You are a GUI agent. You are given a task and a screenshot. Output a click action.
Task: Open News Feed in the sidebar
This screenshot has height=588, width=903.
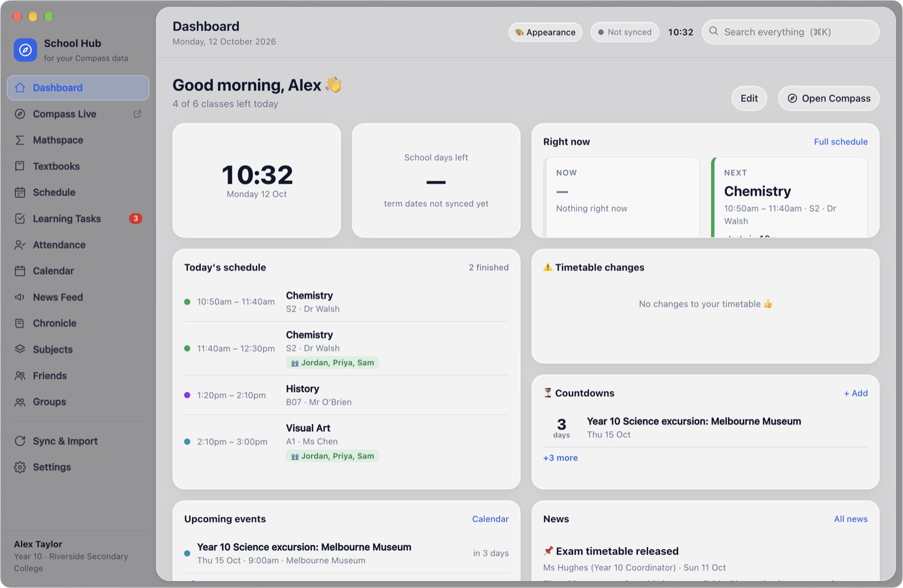(x=78, y=297)
